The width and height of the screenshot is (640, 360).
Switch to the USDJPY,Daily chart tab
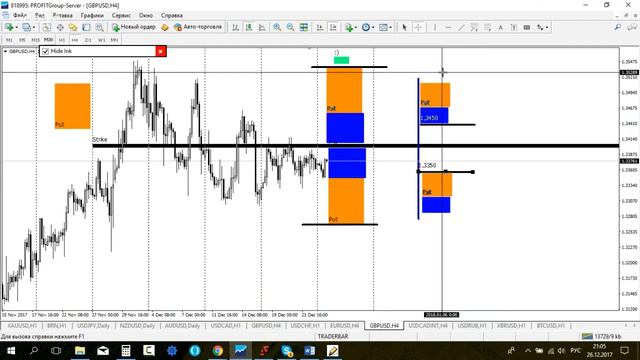pyautogui.click(x=93, y=326)
